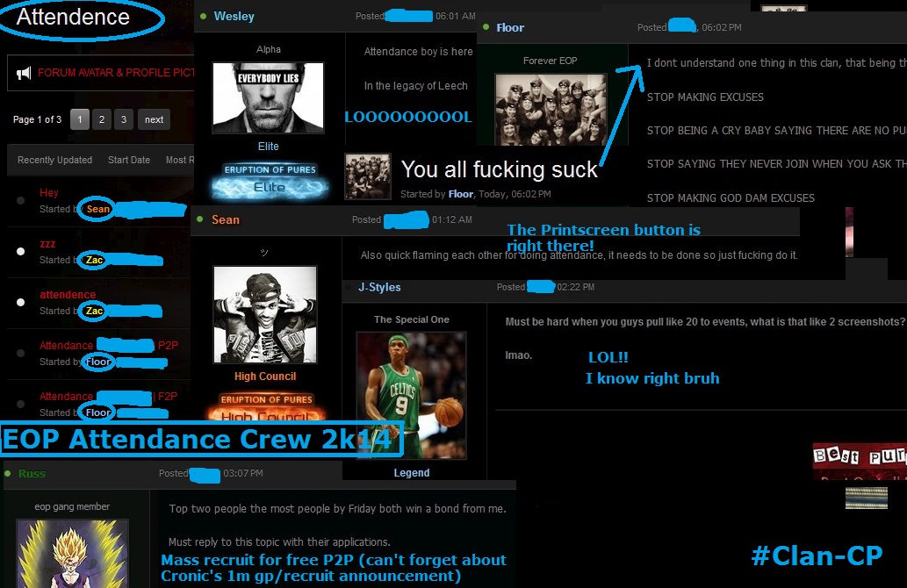Click the online status dot next to Sean's post name
The width and height of the screenshot is (907, 588).
pos(200,219)
